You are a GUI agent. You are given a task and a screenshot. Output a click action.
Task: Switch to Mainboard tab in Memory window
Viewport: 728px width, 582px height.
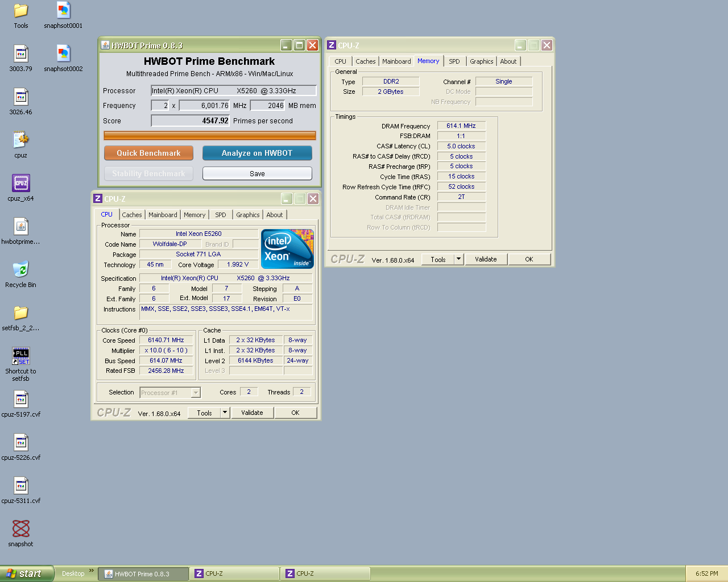[396, 61]
